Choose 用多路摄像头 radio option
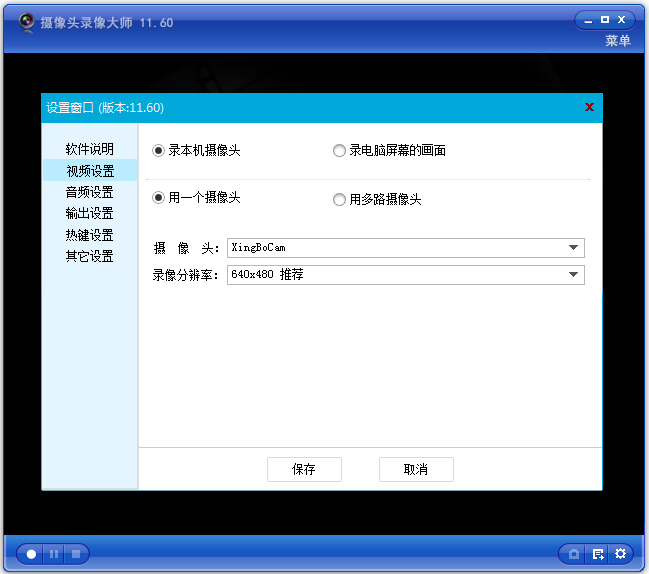This screenshot has height=574, width=649. [x=377, y=199]
